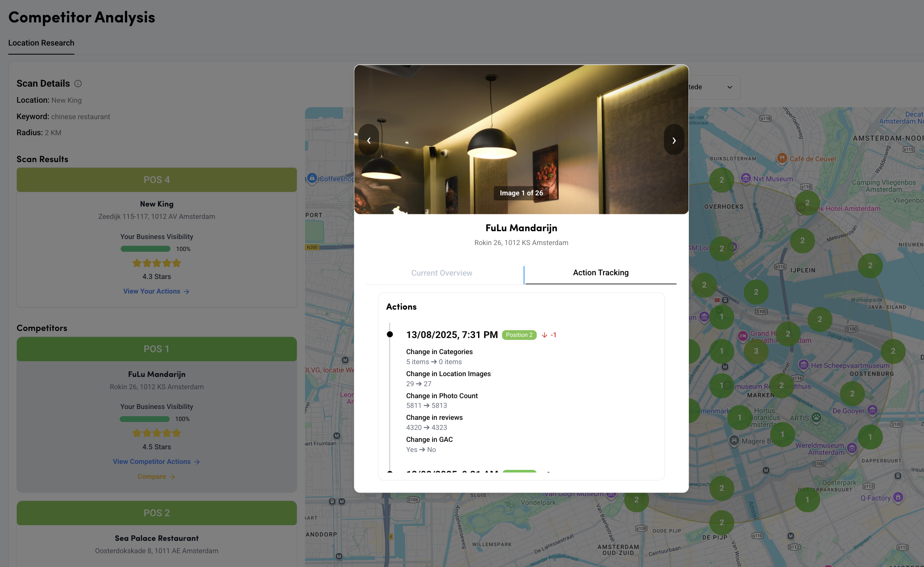Click the Q-Factory map pin
The image size is (924, 567).
pos(898,497)
